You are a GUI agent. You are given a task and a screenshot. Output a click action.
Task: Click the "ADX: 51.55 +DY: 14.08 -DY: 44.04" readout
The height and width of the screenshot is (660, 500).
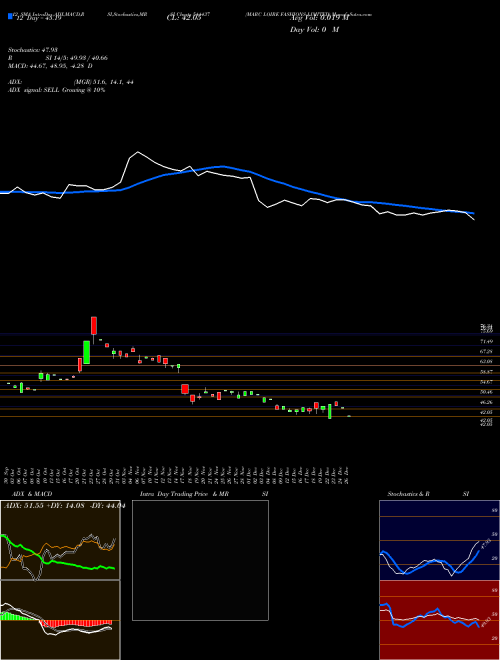click(64, 506)
